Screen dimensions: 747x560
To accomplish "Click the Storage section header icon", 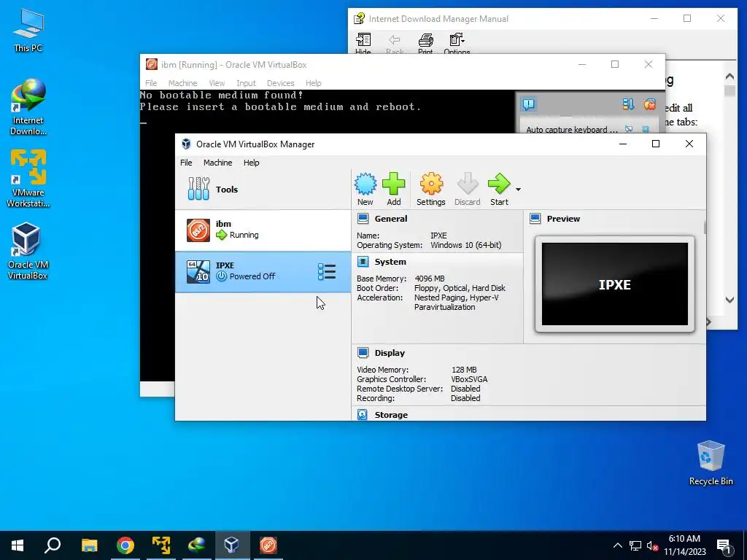I will point(363,414).
